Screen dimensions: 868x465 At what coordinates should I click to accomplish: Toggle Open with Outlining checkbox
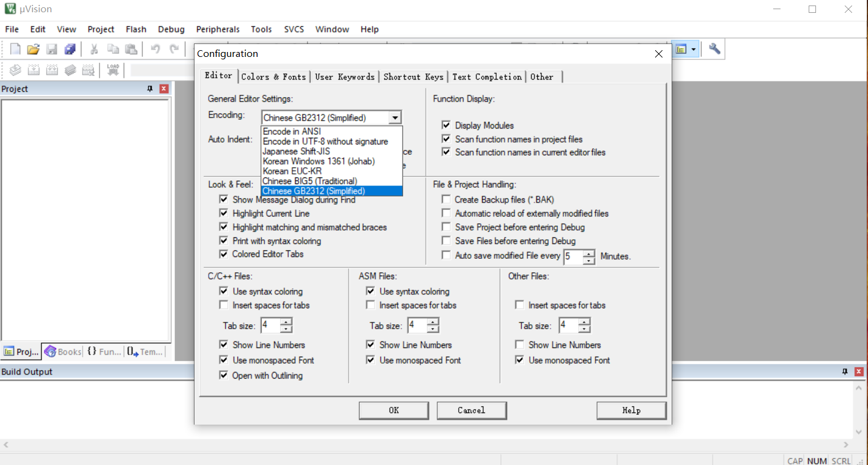[x=223, y=376]
